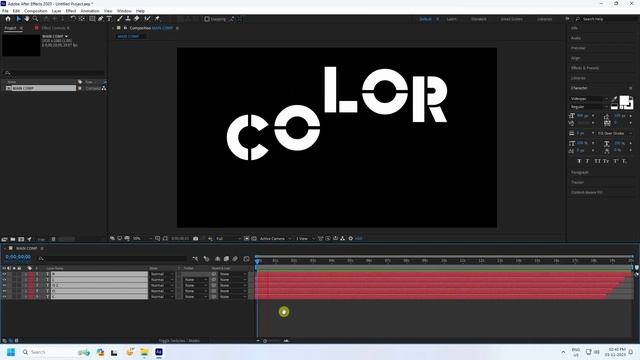Viewport: 640px width, 360px height.
Task: Click After Effects icon in taskbar
Action: click(159, 352)
